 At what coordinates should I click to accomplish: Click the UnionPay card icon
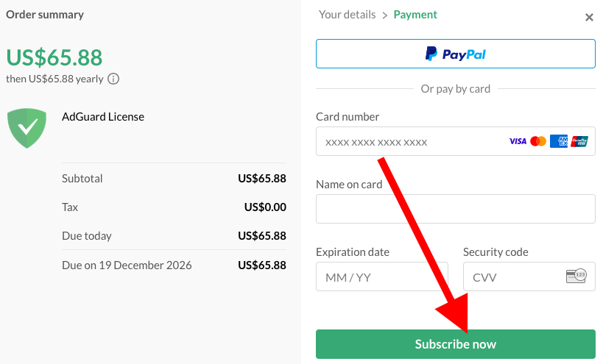click(x=579, y=141)
